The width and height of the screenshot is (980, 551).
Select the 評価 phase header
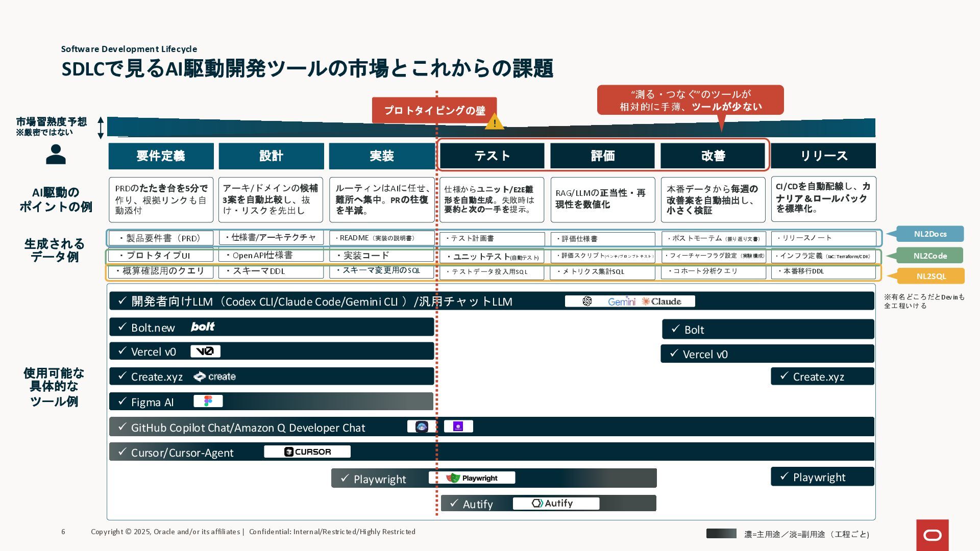coord(602,156)
